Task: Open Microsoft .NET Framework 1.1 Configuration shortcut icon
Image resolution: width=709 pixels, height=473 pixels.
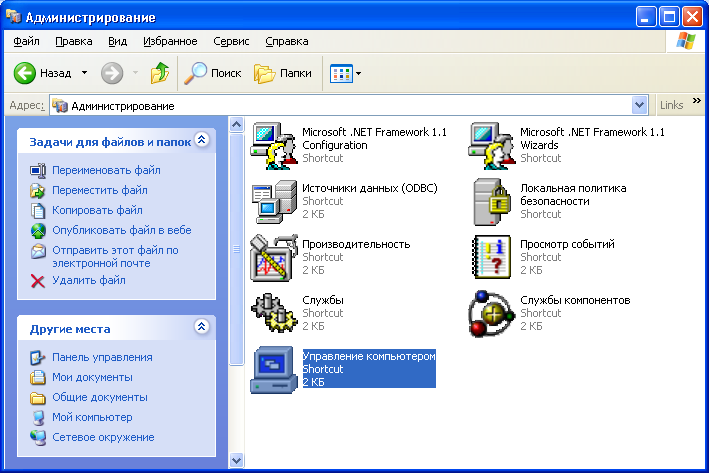Action: (x=274, y=146)
